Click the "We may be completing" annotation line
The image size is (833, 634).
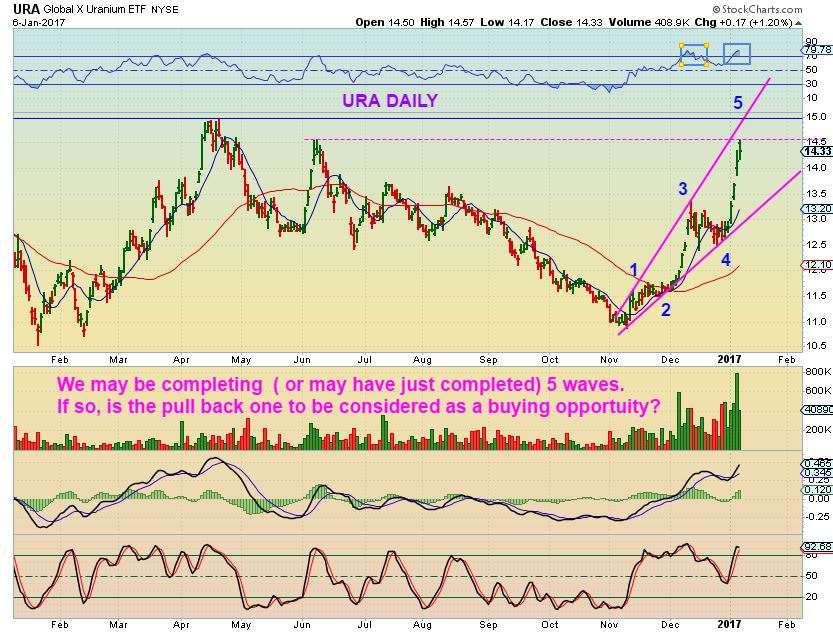point(341,384)
